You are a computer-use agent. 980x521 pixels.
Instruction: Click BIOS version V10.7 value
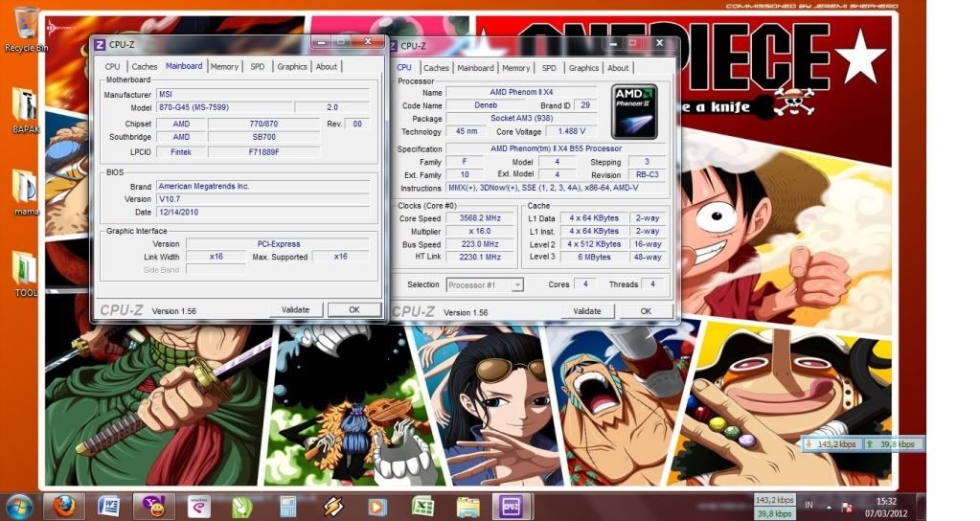(x=263, y=199)
